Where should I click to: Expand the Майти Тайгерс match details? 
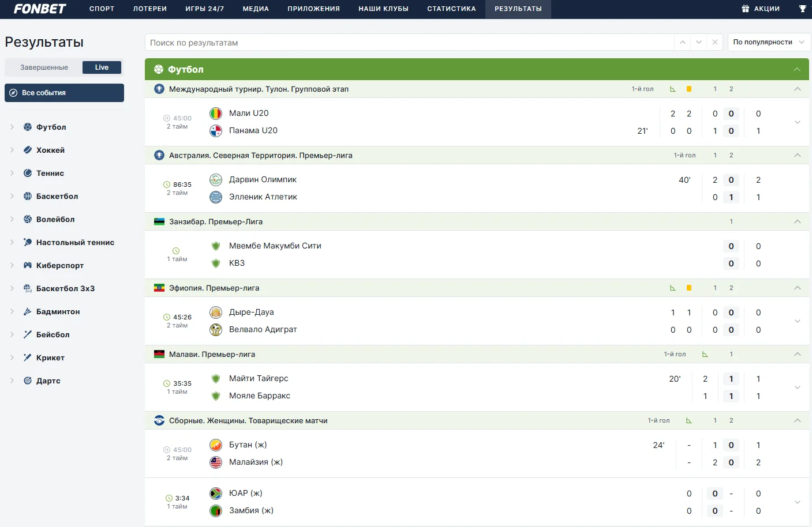pyautogui.click(x=798, y=387)
